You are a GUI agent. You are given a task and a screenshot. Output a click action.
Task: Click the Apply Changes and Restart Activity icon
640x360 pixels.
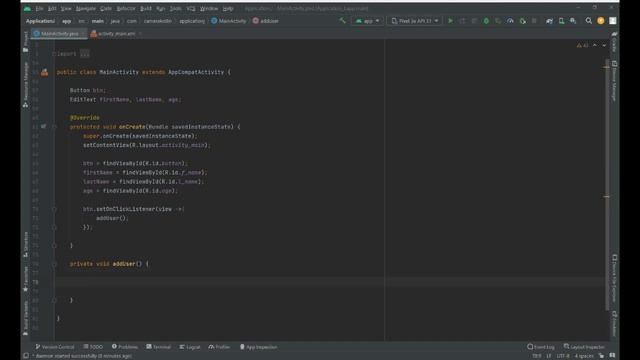point(462,21)
